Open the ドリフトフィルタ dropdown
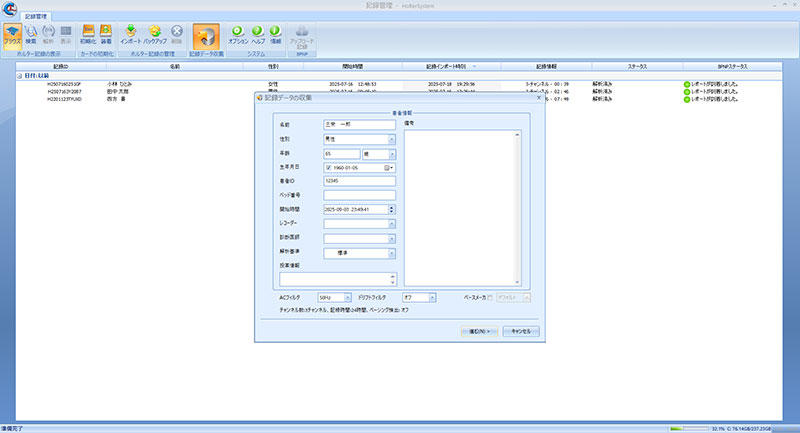 pyautogui.click(x=431, y=297)
